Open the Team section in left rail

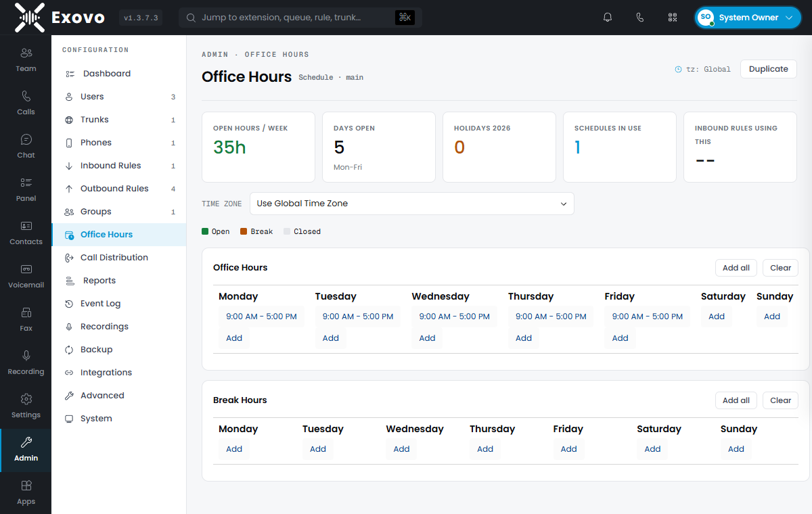click(x=26, y=60)
